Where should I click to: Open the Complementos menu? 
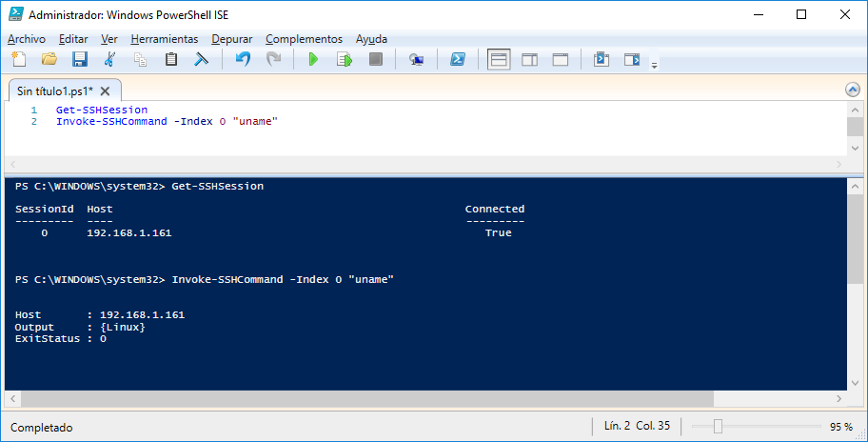(304, 39)
